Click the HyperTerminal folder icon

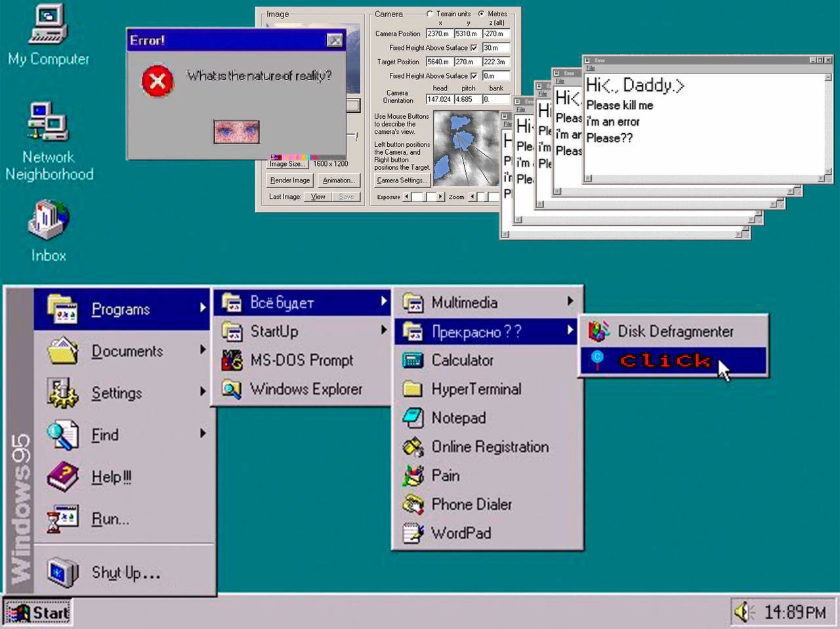pos(413,389)
